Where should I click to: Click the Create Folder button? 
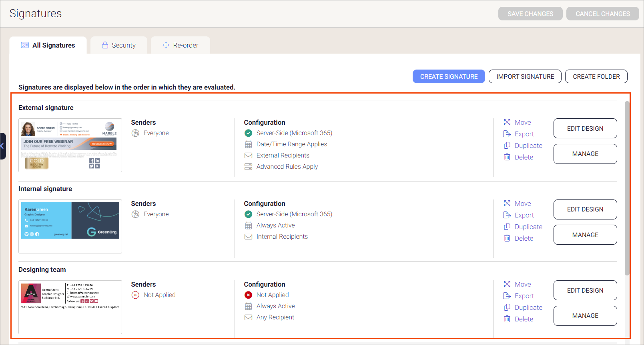[x=596, y=76]
